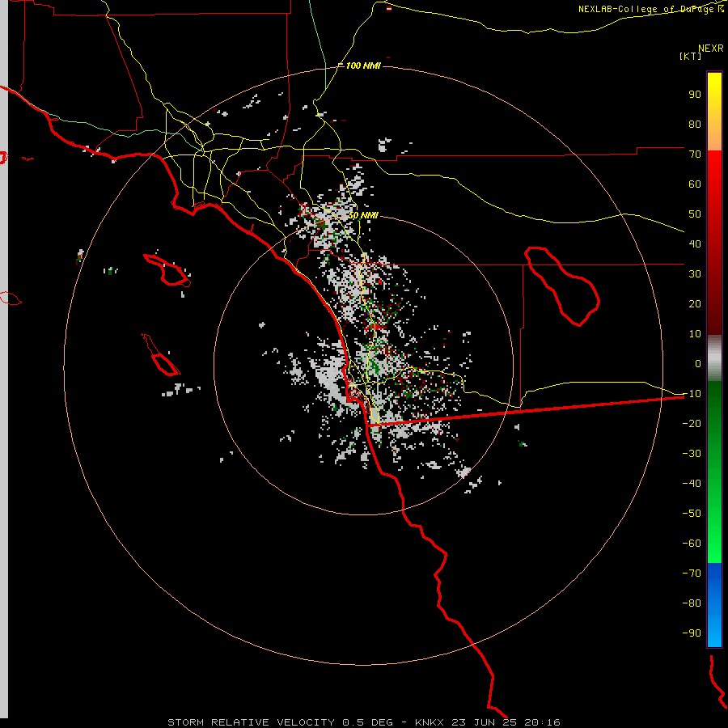Click the 50 value on the velocity scale

(x=695, y=214)
